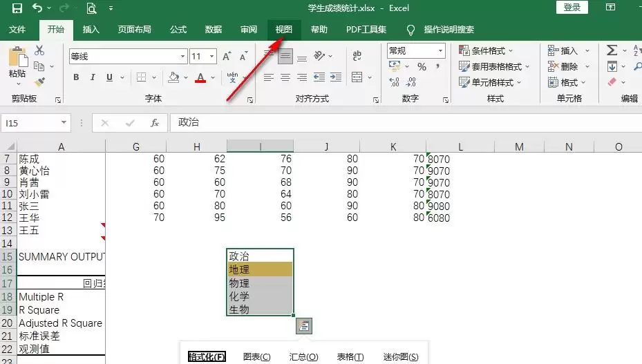Expand the 插入 insert cells dropdown in the ribbon
Viewport: 642px width, 364px height.
coord(587,51)
